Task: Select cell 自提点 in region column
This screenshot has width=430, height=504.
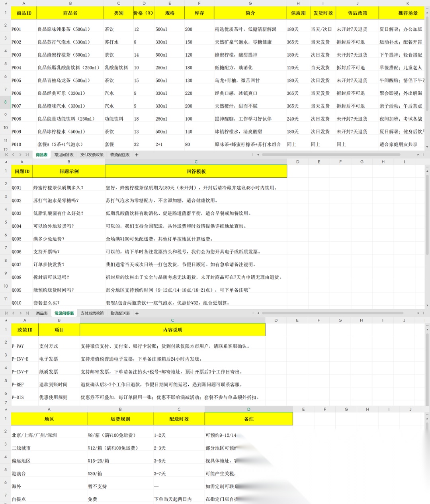Action: tap(49, 496)
